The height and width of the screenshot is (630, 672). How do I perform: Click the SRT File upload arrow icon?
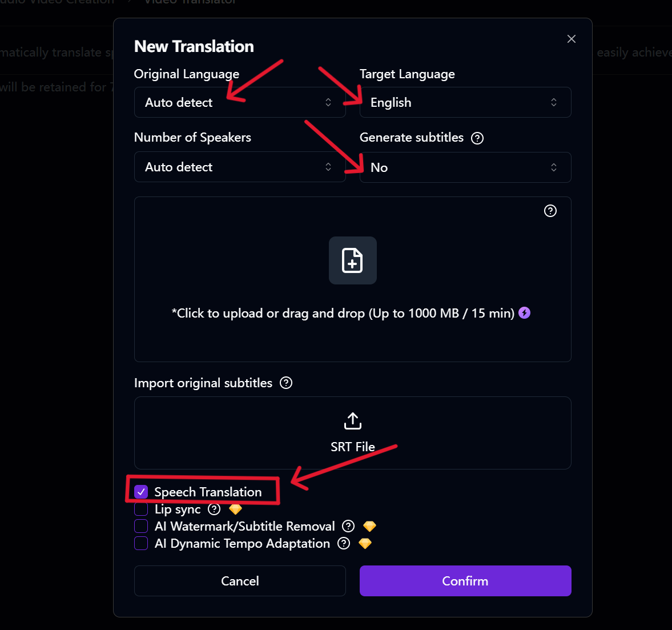click(x=353, y=421)
